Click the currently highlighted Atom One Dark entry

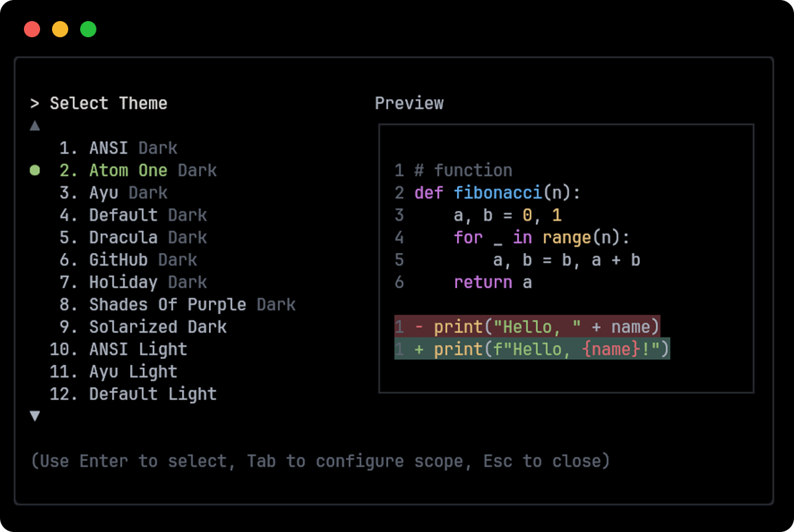click(153, 170)
